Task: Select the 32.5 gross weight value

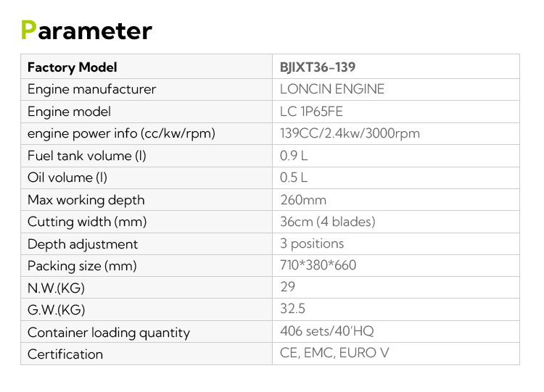Action: click(x=292, y=309)
